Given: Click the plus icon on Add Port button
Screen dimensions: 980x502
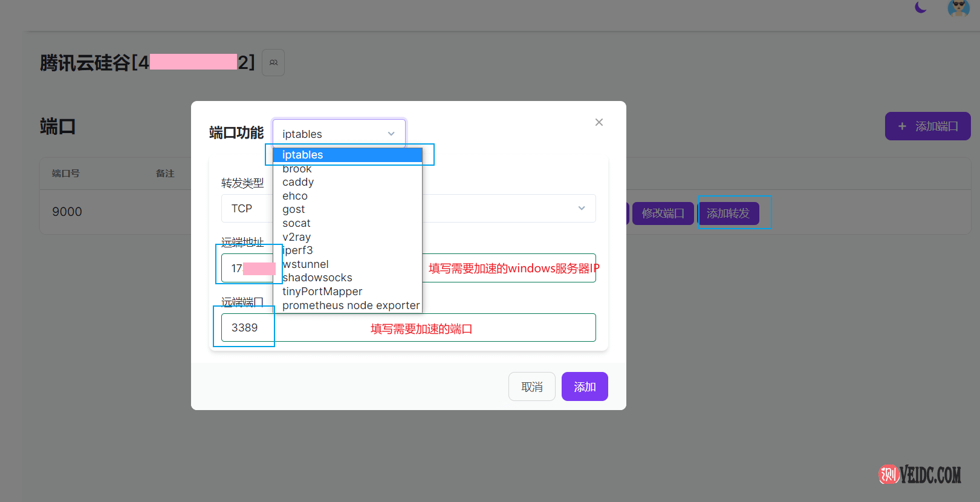Looking at the screenshot, I should (x=902, y=126).
